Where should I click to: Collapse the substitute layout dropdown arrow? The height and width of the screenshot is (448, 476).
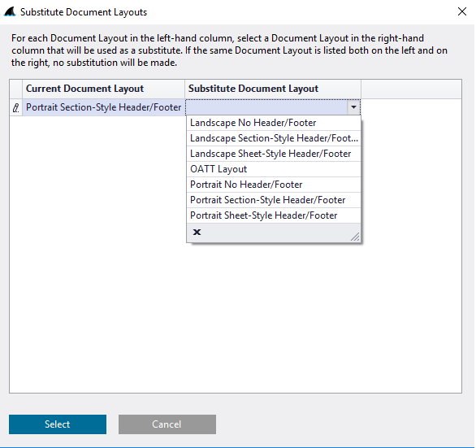353,107
